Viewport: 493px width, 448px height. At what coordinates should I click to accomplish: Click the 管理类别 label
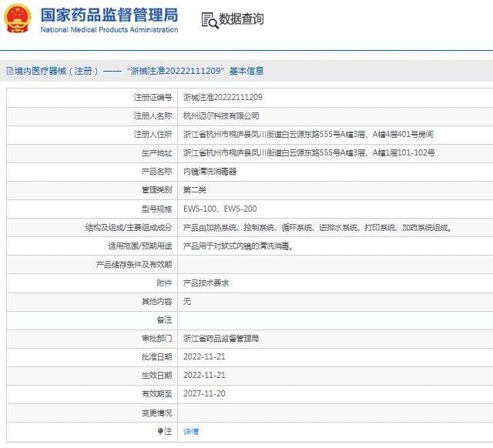[157, 190]
